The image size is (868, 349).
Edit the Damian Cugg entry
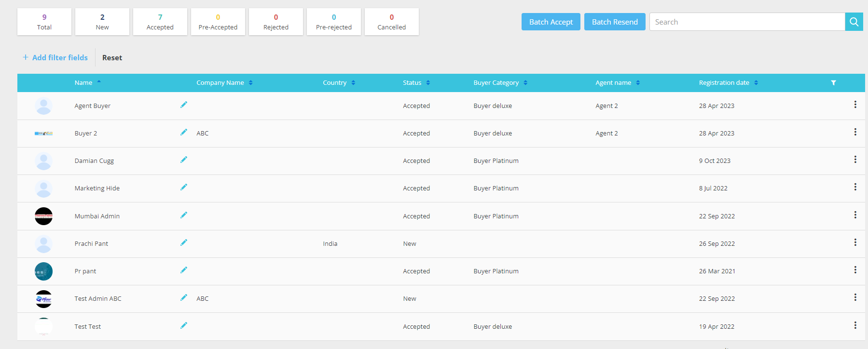(184, 160)
